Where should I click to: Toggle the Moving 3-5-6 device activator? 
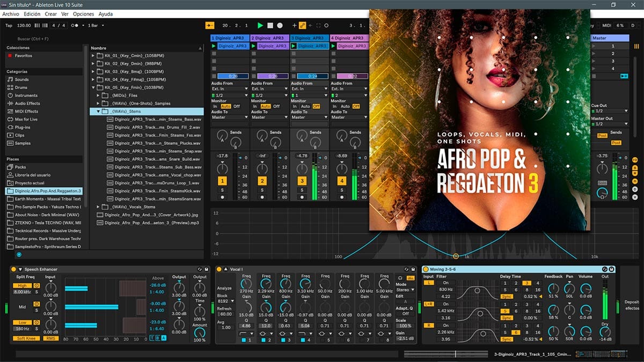[426, 269]
